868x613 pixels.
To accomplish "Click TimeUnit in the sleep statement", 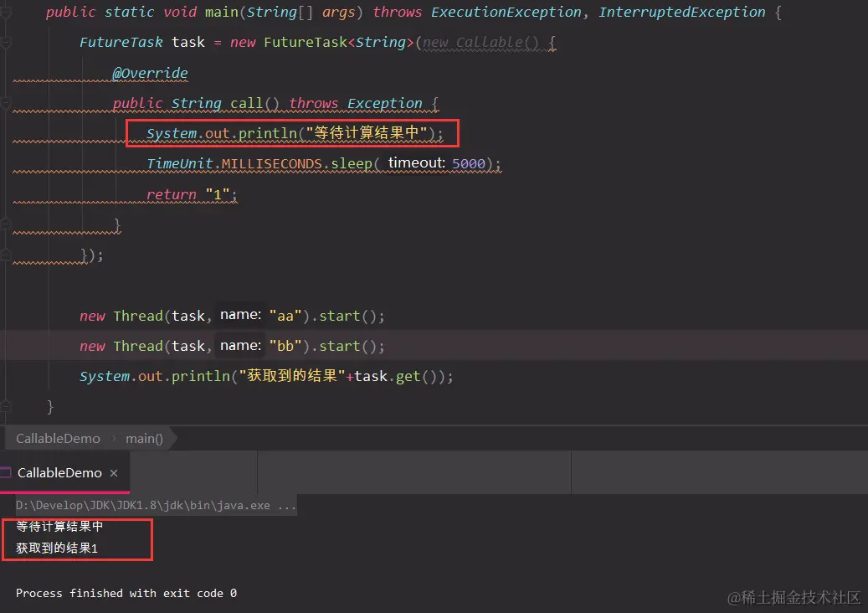I will coord(180,163).
